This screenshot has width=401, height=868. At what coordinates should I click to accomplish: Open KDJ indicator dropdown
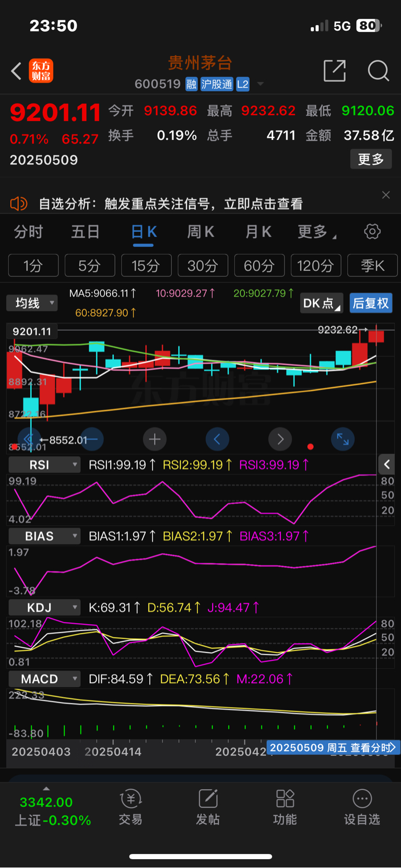coord(44,608)
